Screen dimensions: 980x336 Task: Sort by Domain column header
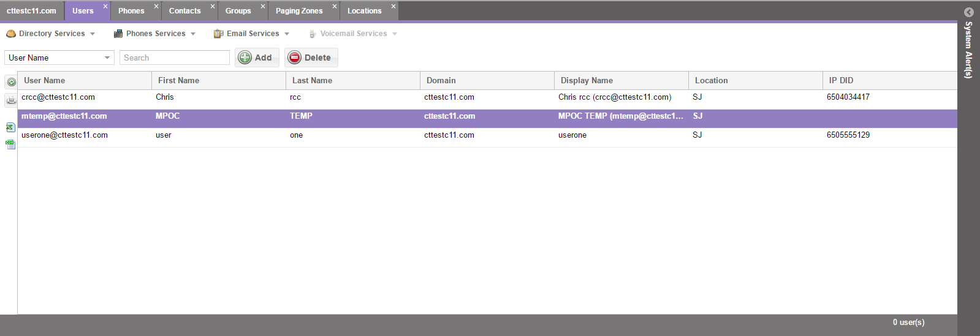point(487,80)
